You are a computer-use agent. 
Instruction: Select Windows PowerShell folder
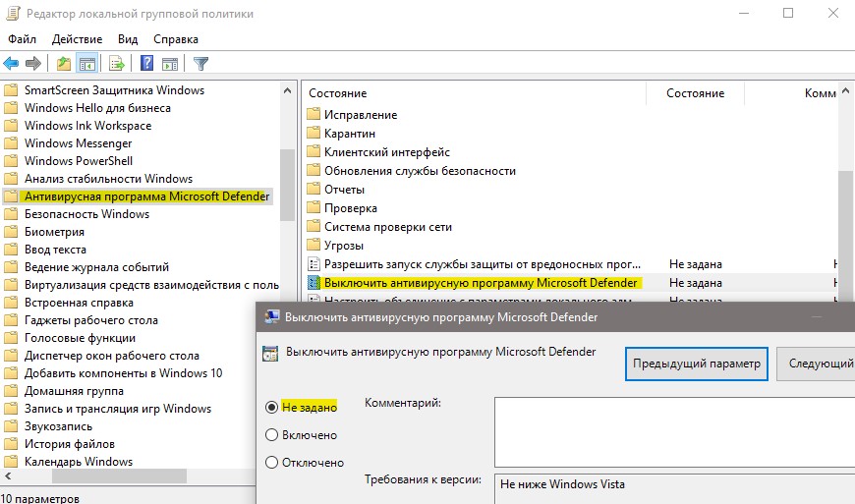79,161
